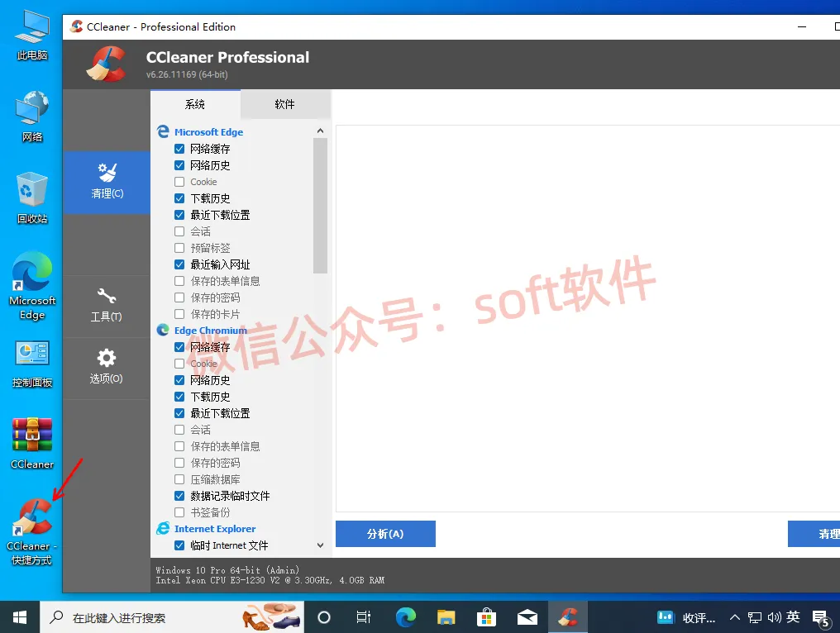Click the empty analysis results panel
The width and height of the screenshot is (840, 633).
pyautogui.click(x=588, y=319)
